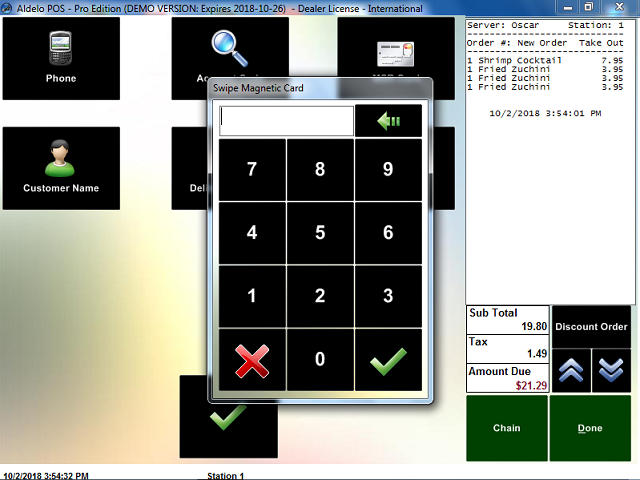The width and height of the screenshot is (640, 480).
Task: Confirm keypad entry with green checkmark
Action: 388,360
